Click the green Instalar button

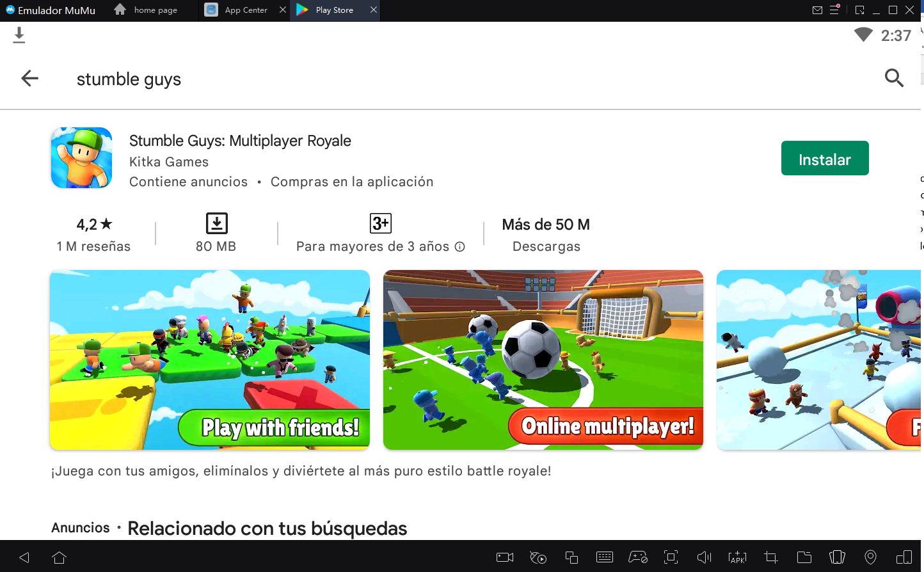[x=824, y=159]
